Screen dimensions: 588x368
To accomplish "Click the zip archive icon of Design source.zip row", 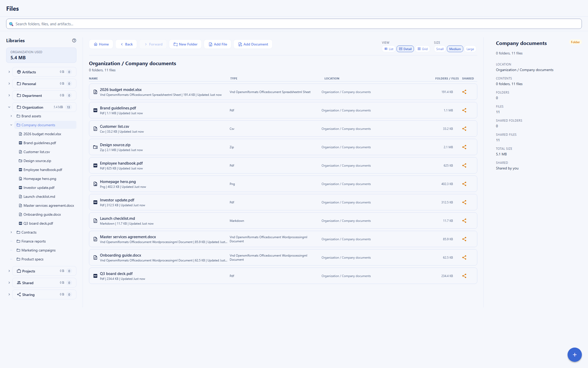I will click(95, 147).
